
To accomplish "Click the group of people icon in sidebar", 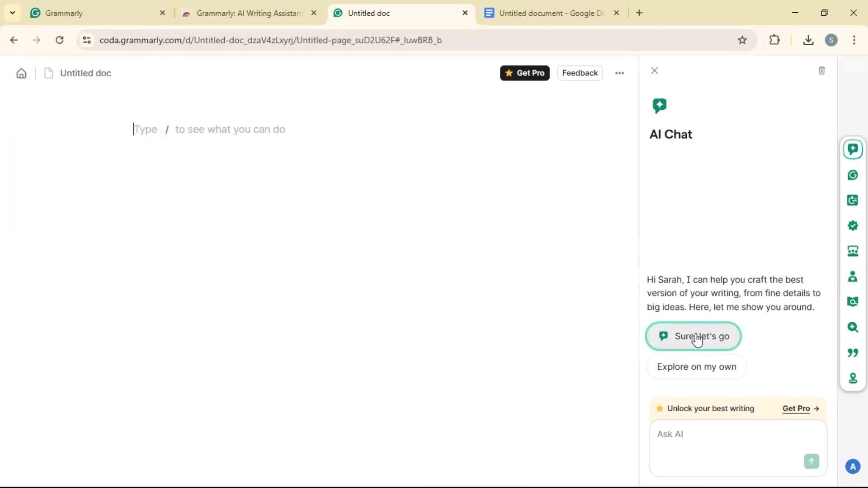I will 853,251.
